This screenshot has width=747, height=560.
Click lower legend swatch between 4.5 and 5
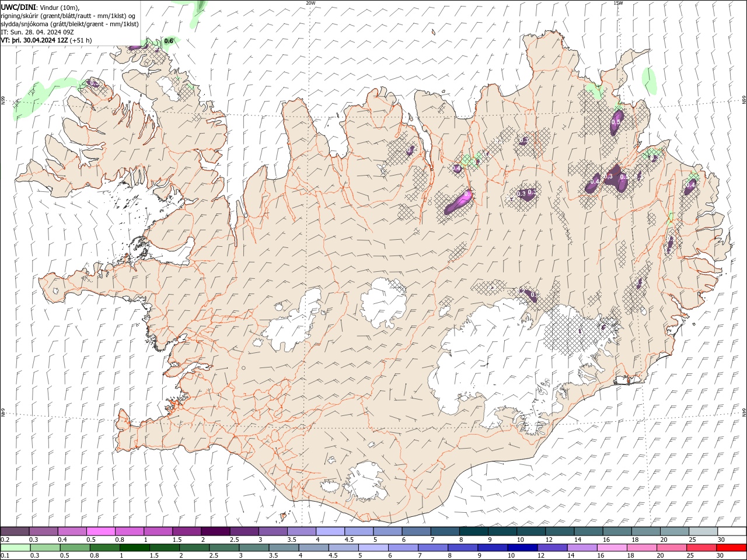(x=343, y=548)
